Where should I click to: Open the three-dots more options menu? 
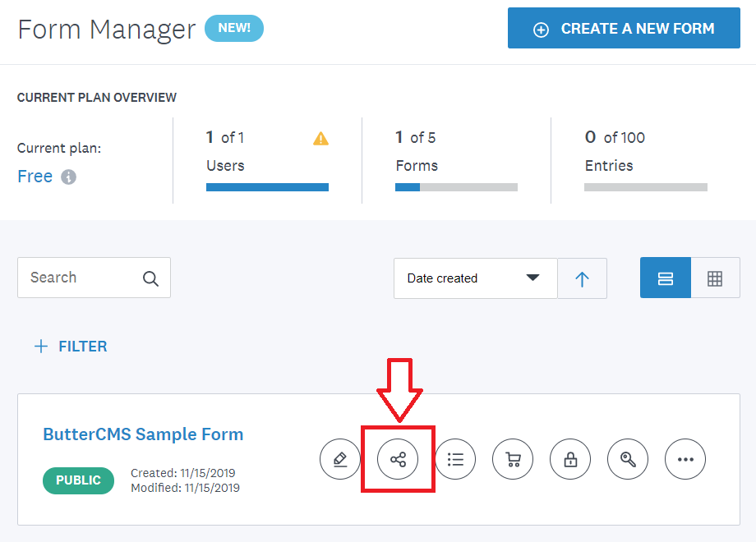685,459
